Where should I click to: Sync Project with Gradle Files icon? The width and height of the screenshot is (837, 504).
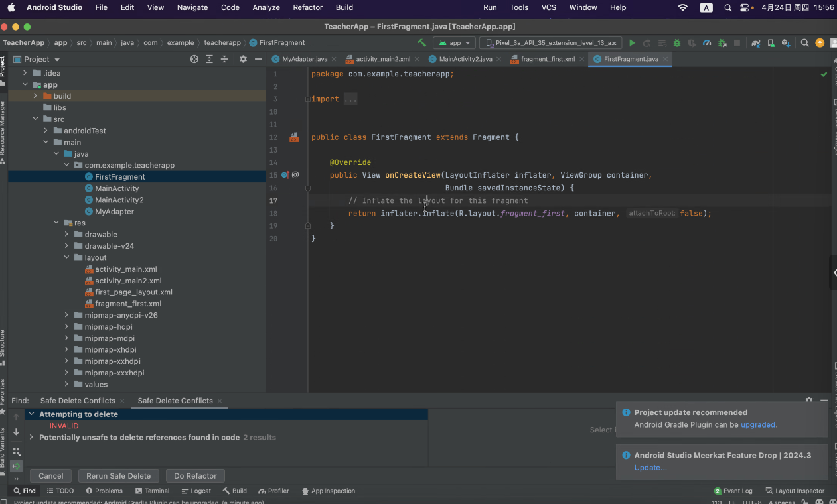pos(755,42)
